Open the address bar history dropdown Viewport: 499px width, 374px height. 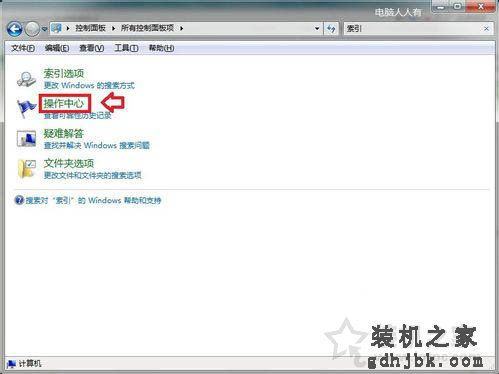coord(317,29)
